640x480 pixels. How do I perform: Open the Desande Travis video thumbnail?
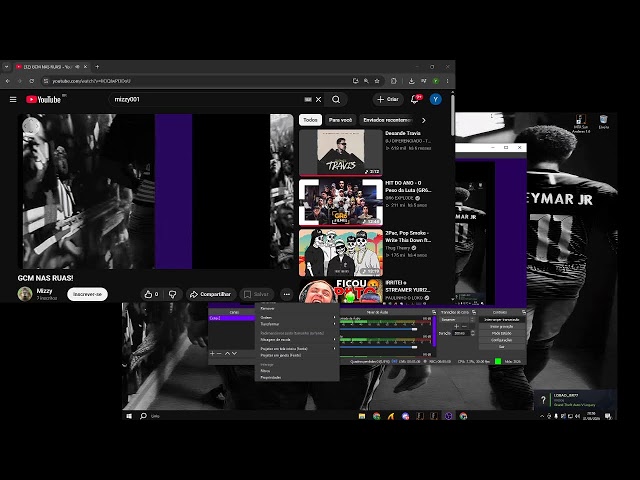click(341, 153)
